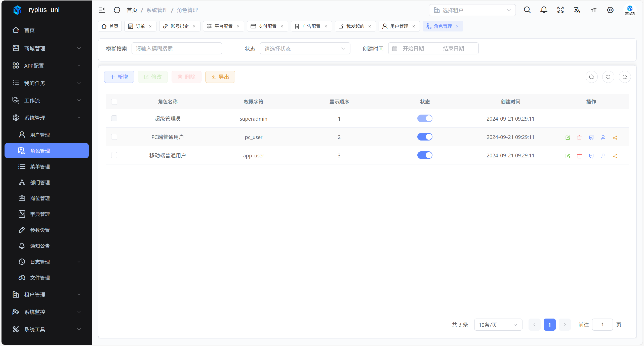Open assign-user icon in app_user row
Image resolution: width=644 pixels, height=346 pixels.
(x=603, y=156)
